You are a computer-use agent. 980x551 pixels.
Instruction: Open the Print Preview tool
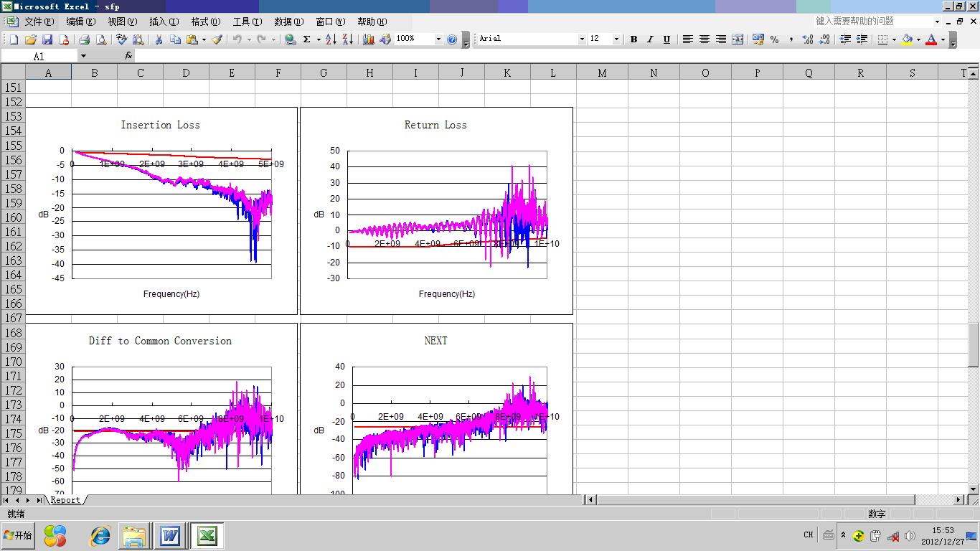(100, 39)
